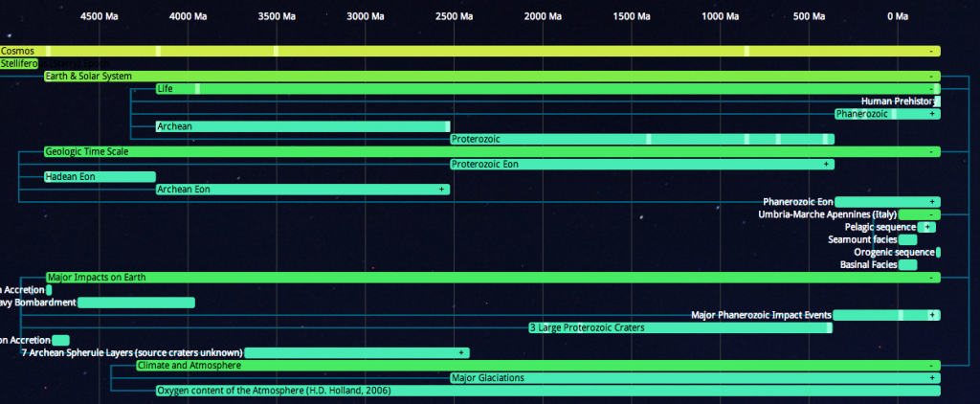
Task: Click the 'Geologic Time Scale' title text
Action: pyautogui.click(x=87, y=152)
